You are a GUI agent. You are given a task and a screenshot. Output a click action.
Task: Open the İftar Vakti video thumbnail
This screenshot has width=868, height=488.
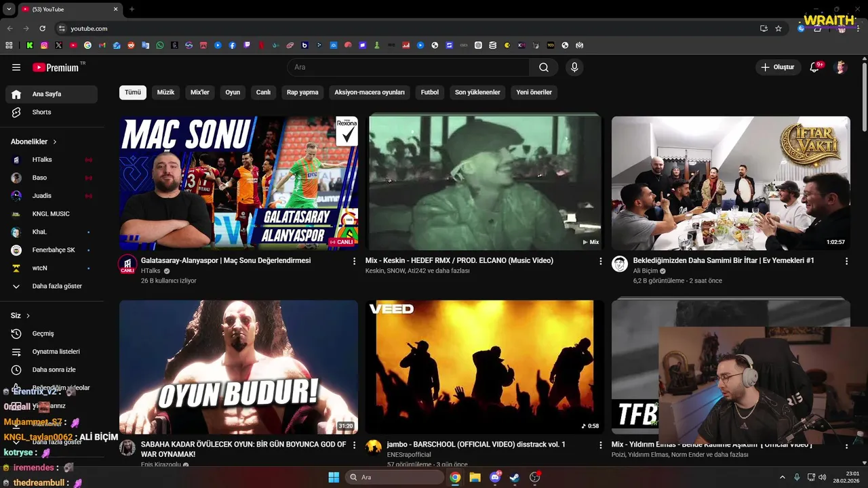pyautogui.click(x=730, y=183)
